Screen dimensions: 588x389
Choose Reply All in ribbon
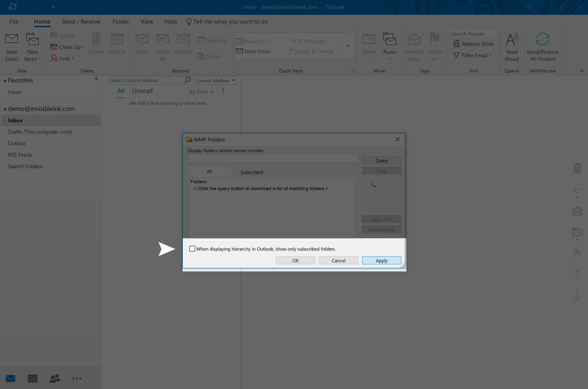click(x=162, y=47)
